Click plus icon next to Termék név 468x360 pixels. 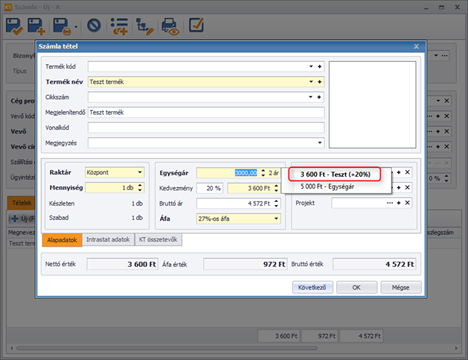tap(319, 82)
